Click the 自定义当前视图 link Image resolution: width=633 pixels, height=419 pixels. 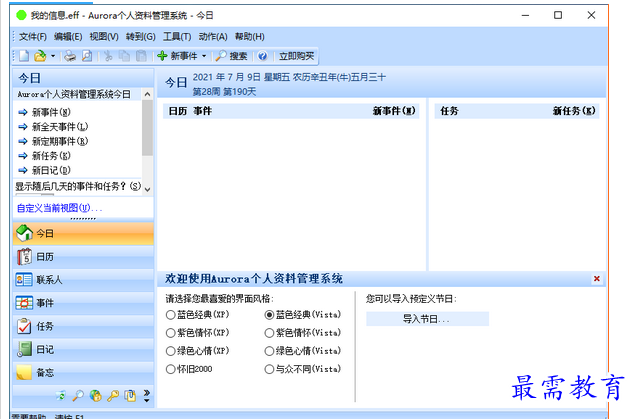click(58, 208)
